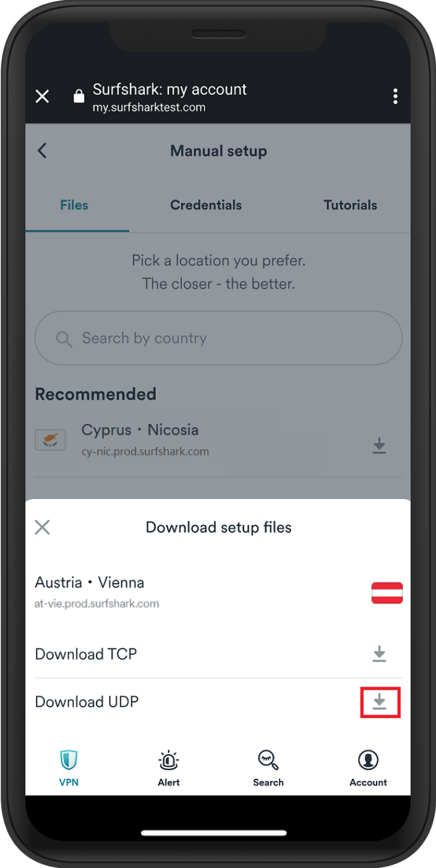Click the Download UDP arrow icon
436x868 pixels.
pos(380,702)
